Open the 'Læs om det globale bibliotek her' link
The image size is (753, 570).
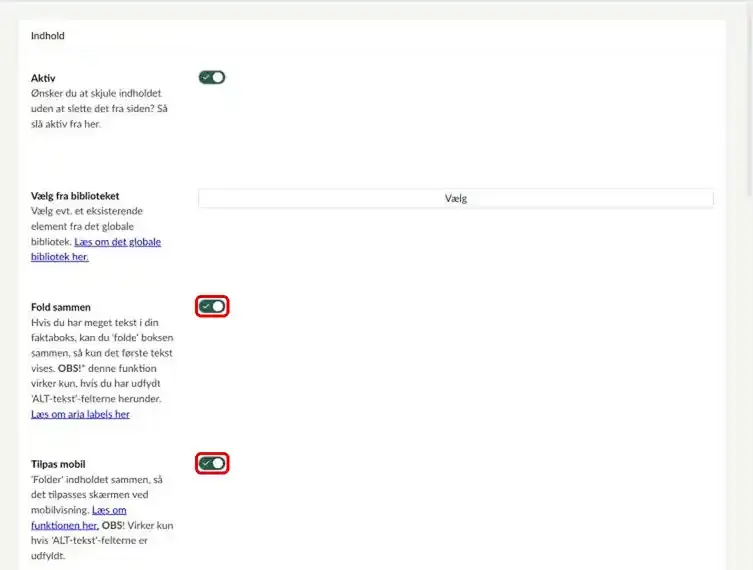pyautogui.click(x=96, y=249)
